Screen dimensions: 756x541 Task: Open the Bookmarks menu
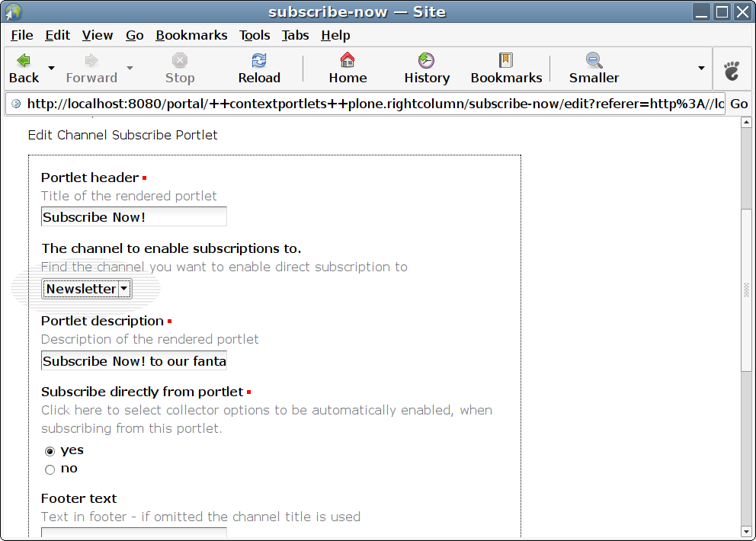point(191,35)
